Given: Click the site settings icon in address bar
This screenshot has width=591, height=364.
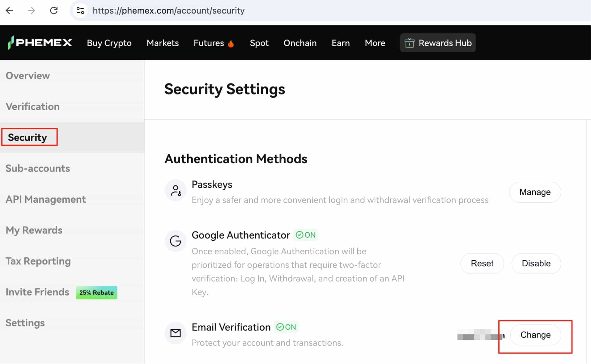Looking at the screenshot, I should point(80,11).
